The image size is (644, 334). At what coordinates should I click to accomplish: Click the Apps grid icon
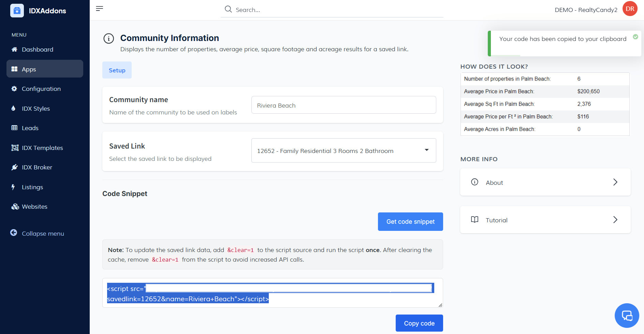[14, 69]
